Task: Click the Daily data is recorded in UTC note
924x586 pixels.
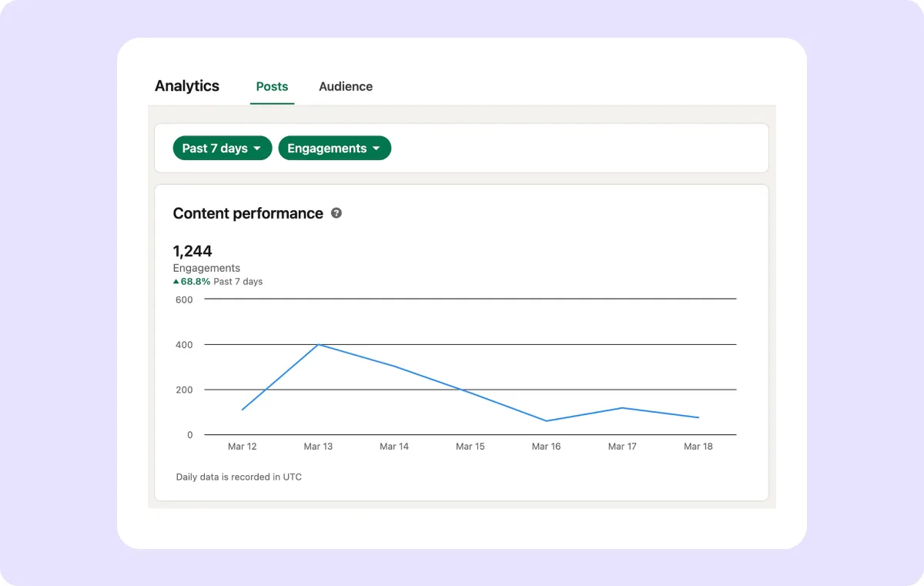Action: pos(239,477)
